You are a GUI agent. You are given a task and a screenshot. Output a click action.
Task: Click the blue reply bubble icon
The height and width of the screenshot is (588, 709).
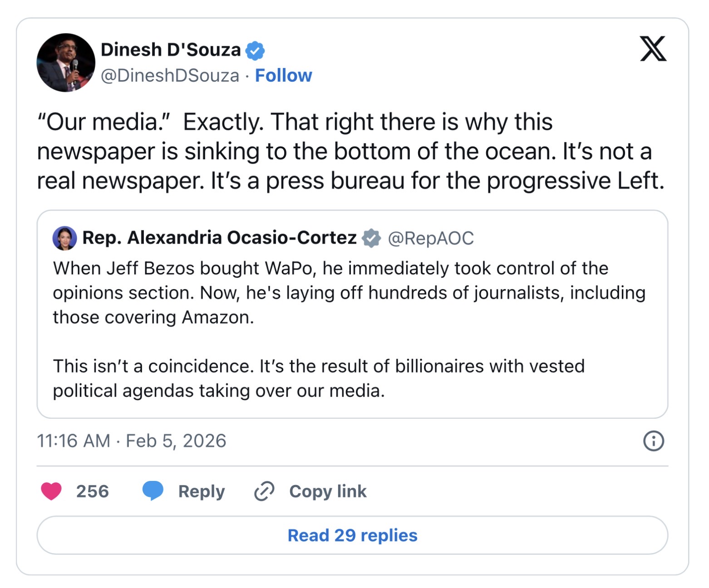pos(153,491)
